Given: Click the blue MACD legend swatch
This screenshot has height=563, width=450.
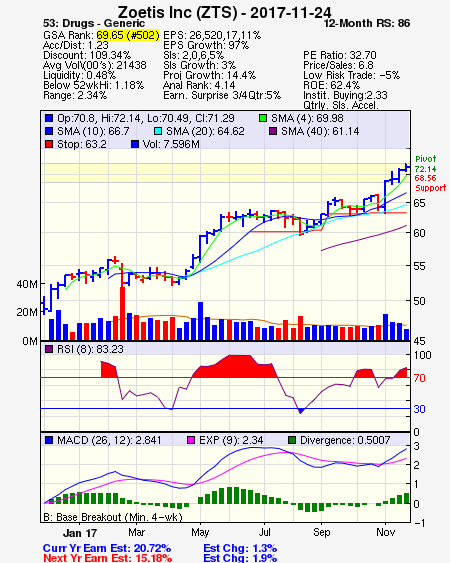Looking at the screenshot, I should coord(49,440).
